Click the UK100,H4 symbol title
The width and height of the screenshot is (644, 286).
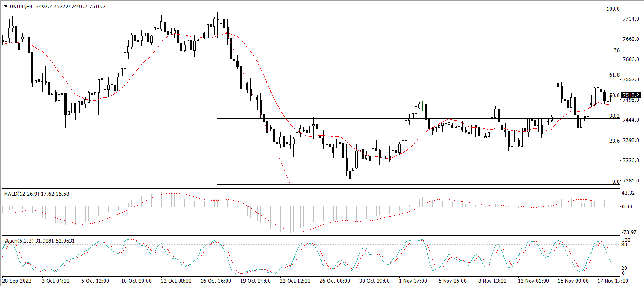tap(21, 6)
